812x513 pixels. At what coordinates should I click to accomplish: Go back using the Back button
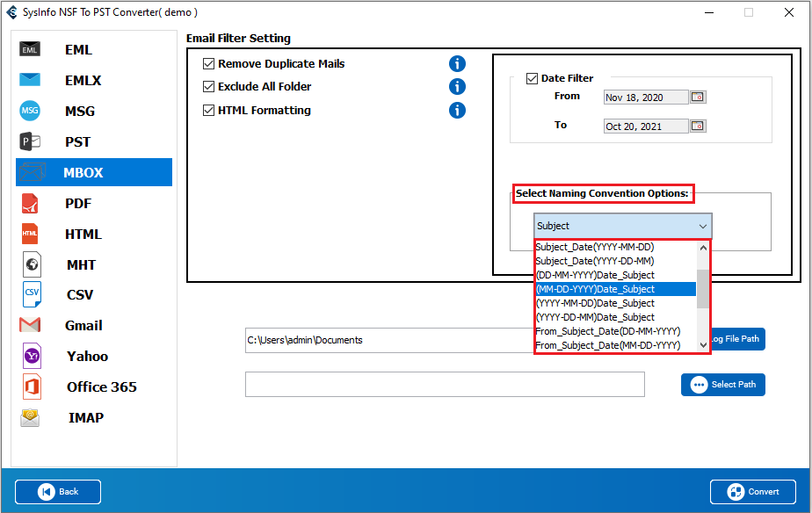(58, 492)
